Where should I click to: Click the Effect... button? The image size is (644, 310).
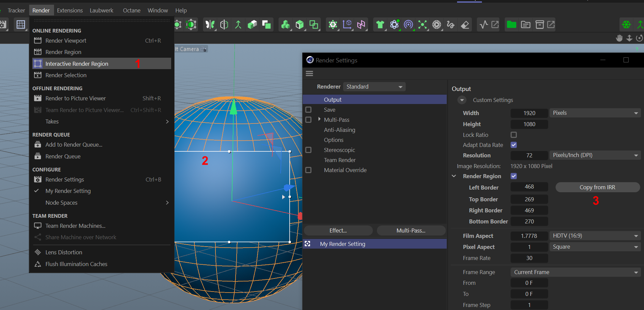(x=338, y=230)
